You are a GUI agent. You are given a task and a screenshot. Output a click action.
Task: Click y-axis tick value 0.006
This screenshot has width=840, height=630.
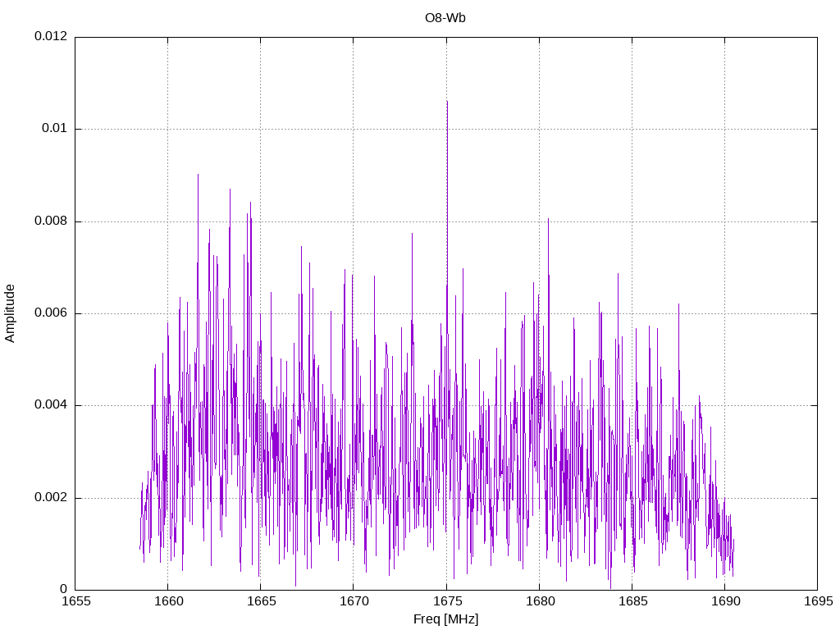click(x=51, y=313)
